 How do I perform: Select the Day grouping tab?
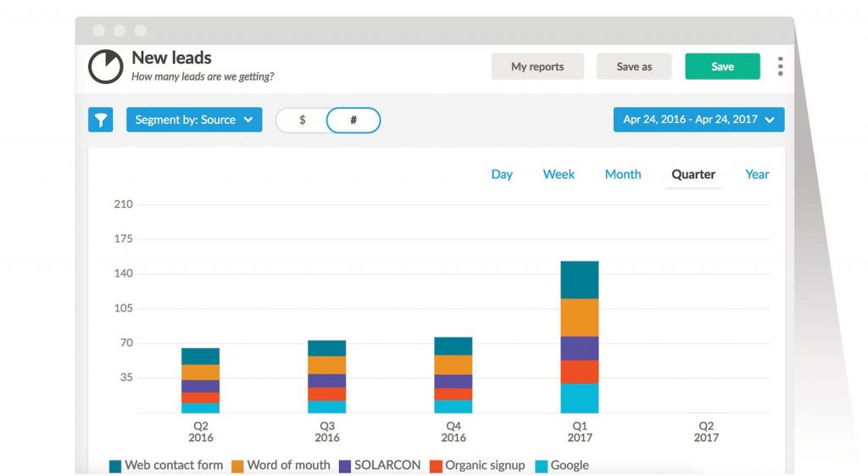click(x=502, y=174)
